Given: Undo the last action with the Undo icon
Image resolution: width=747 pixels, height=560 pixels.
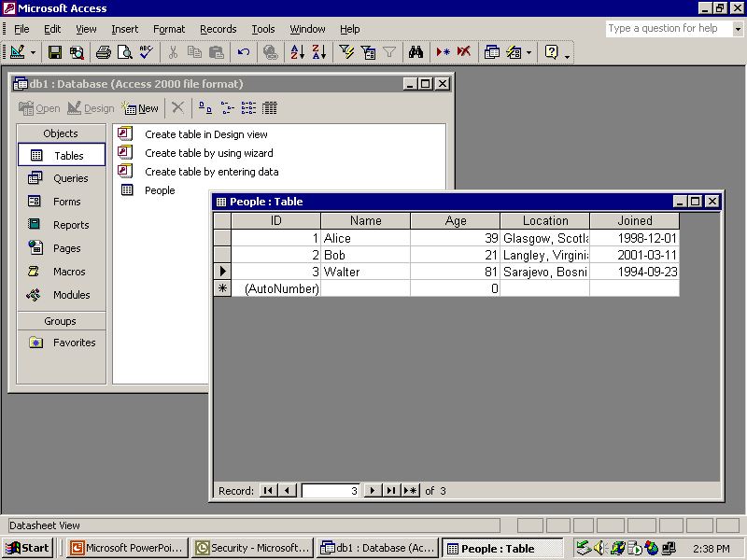Looking at the screenshot, I should tap(244, 52).
